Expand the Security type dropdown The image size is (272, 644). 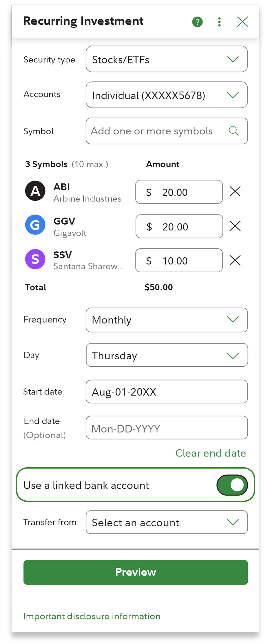point(167,59)
